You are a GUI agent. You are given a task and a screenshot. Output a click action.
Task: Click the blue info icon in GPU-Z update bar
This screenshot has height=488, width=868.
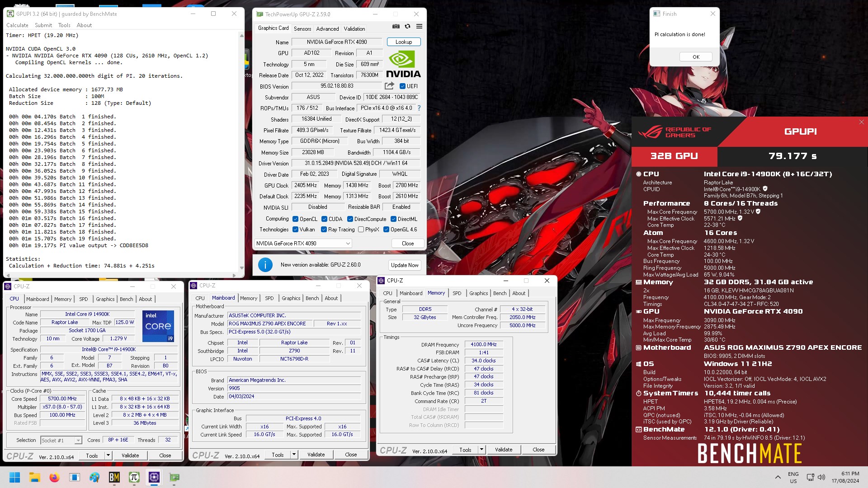point(265,265)
